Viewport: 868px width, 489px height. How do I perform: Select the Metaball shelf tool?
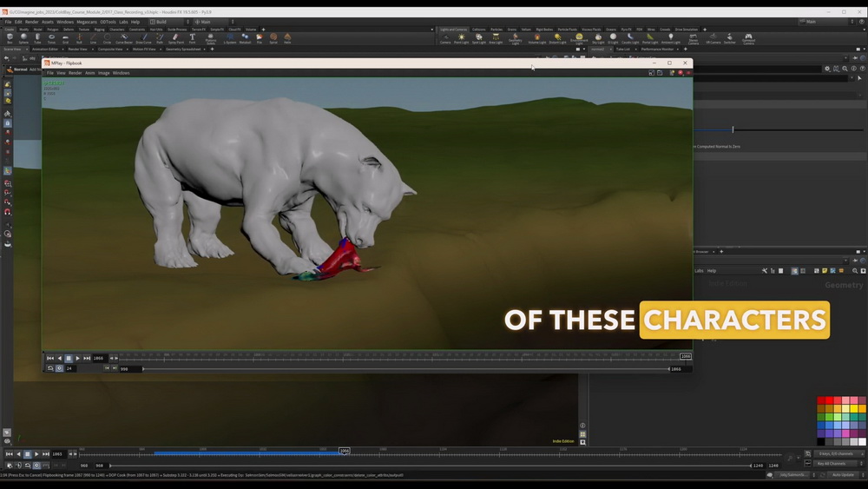point(246,38)
